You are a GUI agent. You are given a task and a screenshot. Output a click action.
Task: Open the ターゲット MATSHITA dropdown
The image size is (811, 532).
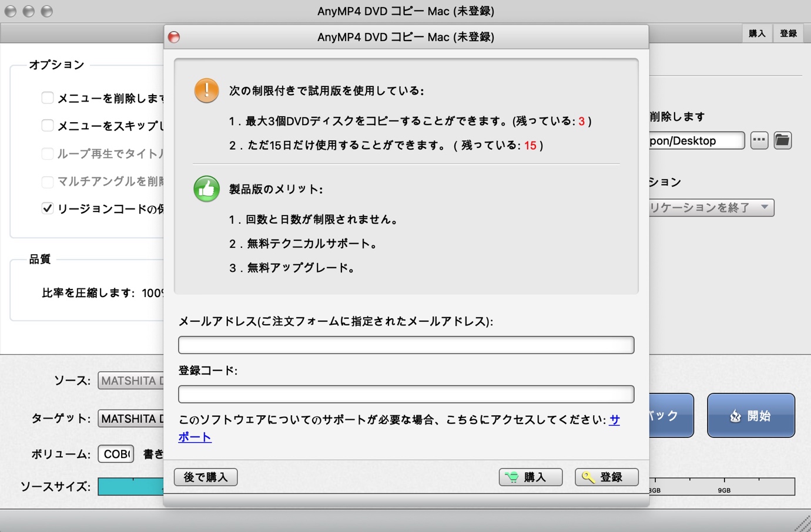(x=131, y=419)
